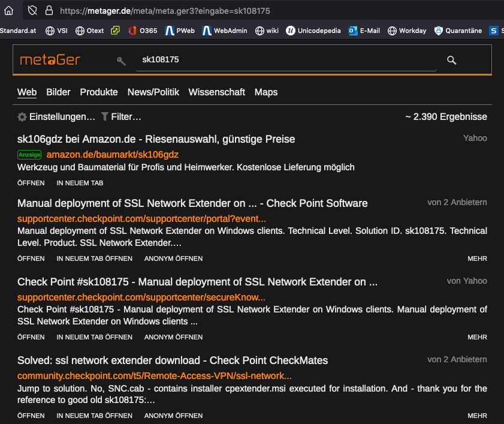Click the metaGer logo
The height and width of the screenshot is (424, 504).
coord(50,60)
